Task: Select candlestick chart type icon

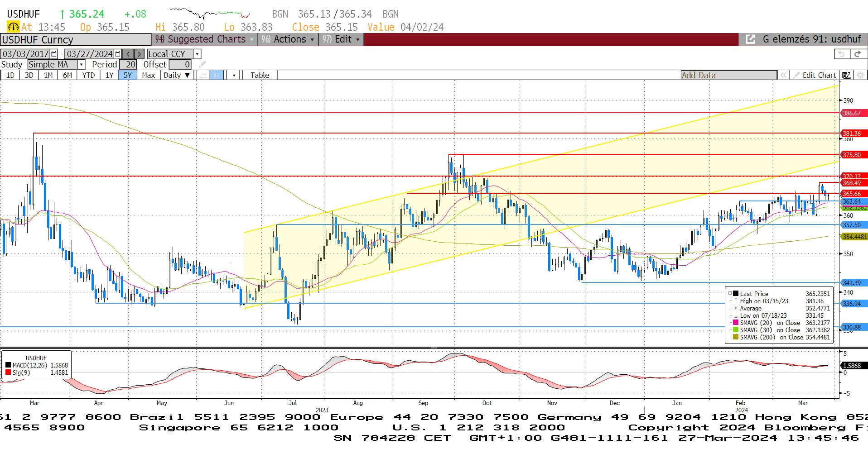Action: click(217, 75)
